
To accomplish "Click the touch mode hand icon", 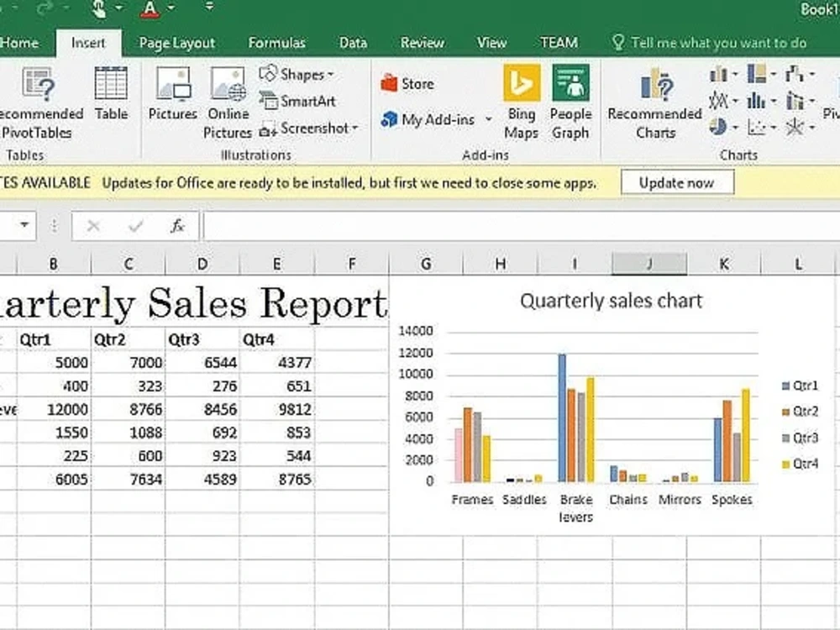I will [100, 8].
